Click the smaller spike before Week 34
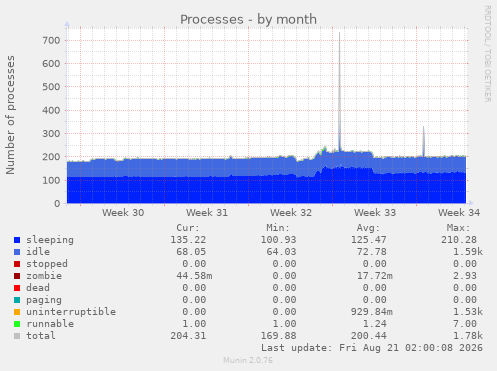Screen dimensions: 497x371 point(423,128)
